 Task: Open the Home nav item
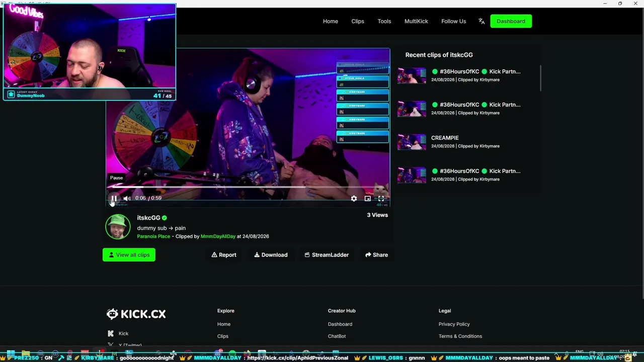(331, 21)
